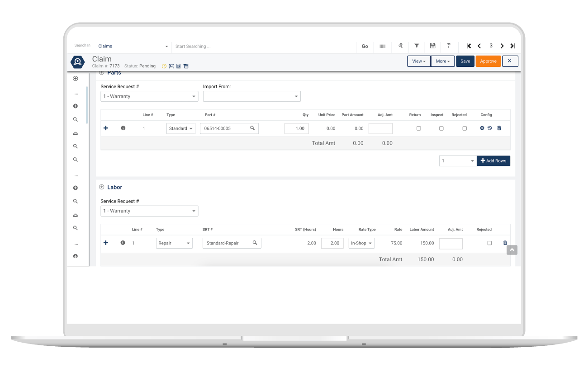Viewport: 588px width, 377px height.
Task: Click the revert history icon on the parts row
Action: coord(490,128)
